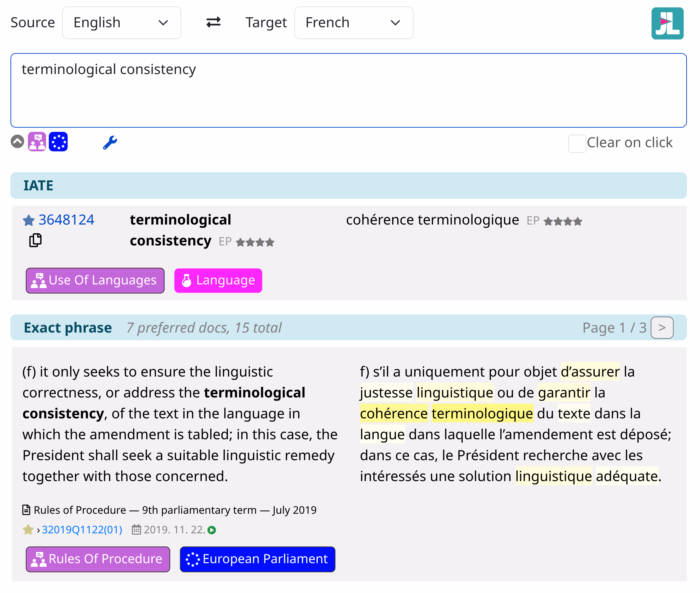The height and width of the screenshot is (593, 700).
Task: Click the Juremy logo icon
Action: 667,24
